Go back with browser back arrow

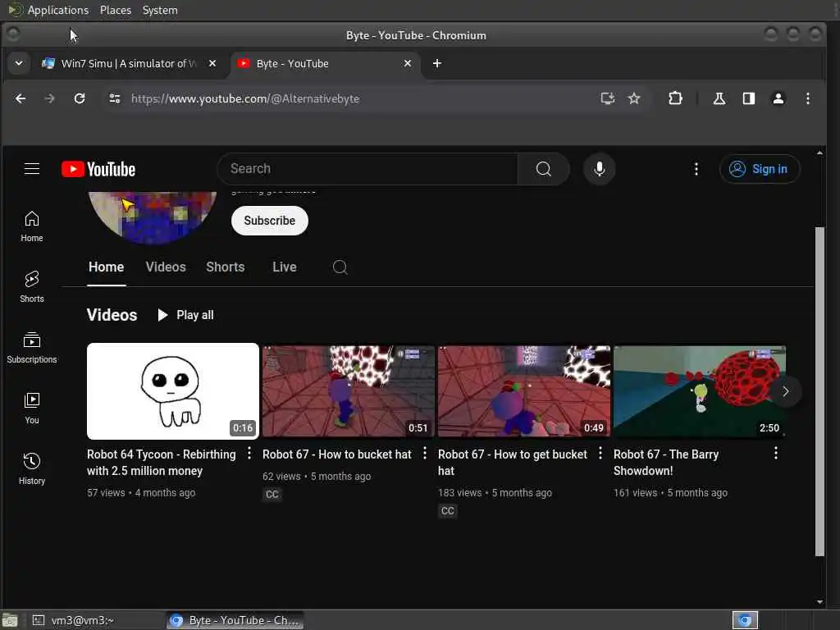point(21,98)
